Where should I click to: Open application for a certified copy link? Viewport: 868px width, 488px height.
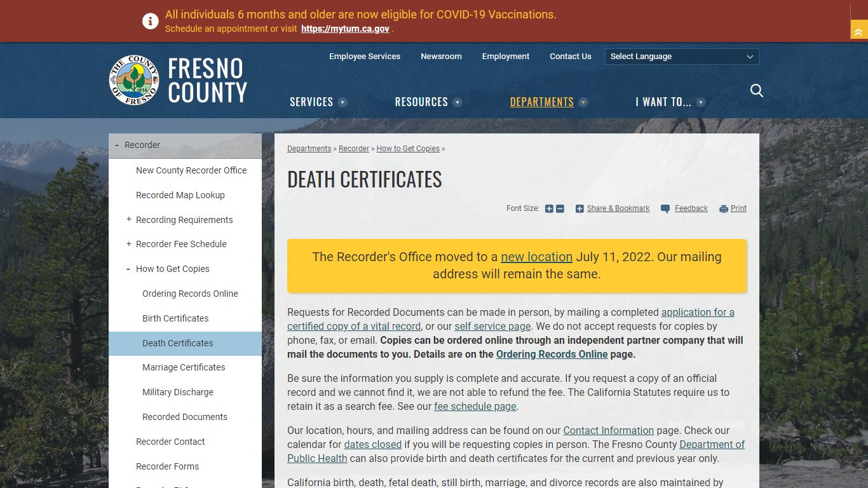(511, 319)
